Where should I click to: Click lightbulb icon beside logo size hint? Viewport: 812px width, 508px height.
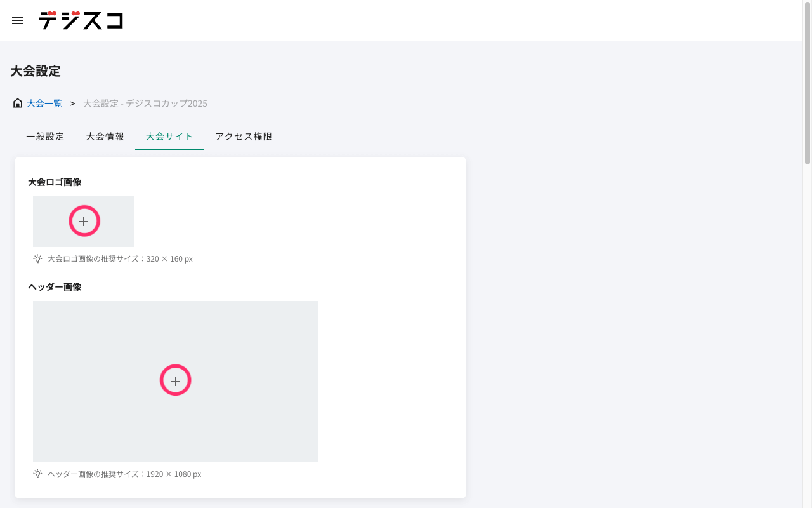click(x=37, y=259)
